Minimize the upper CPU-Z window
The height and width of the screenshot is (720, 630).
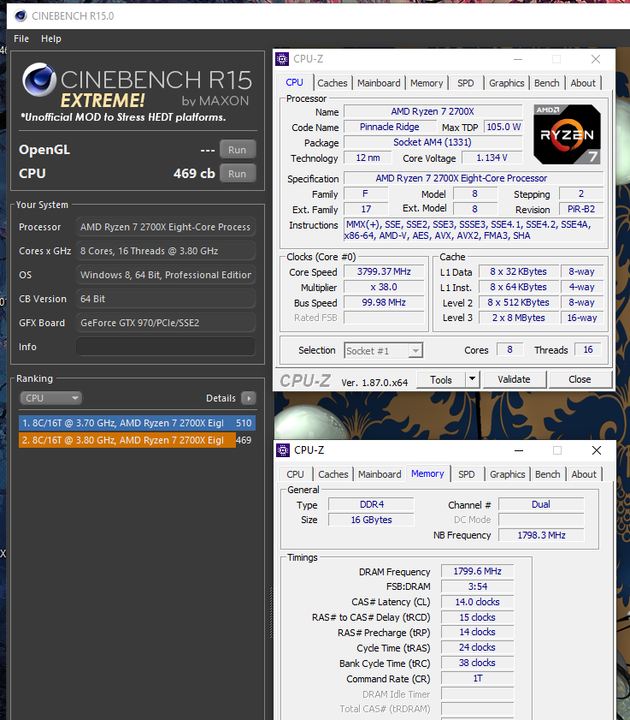click(518, 59)
